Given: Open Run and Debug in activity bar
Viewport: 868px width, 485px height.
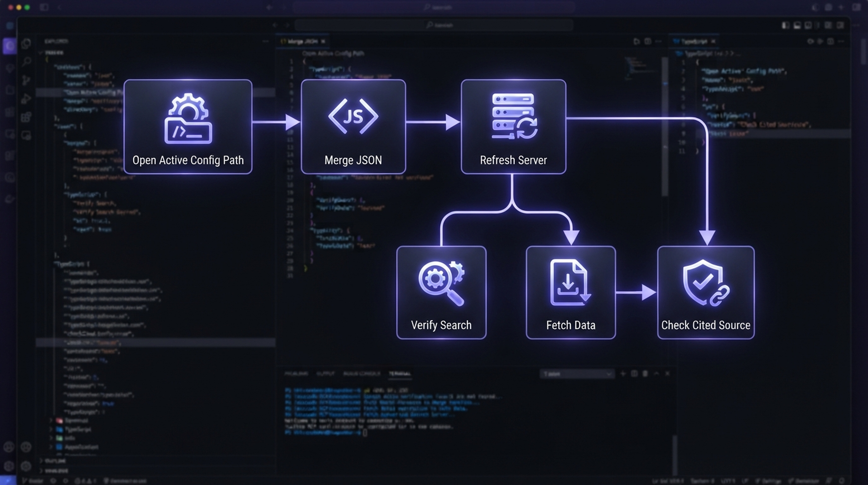Looking at the screenshot, I should (x=26, y=99).
